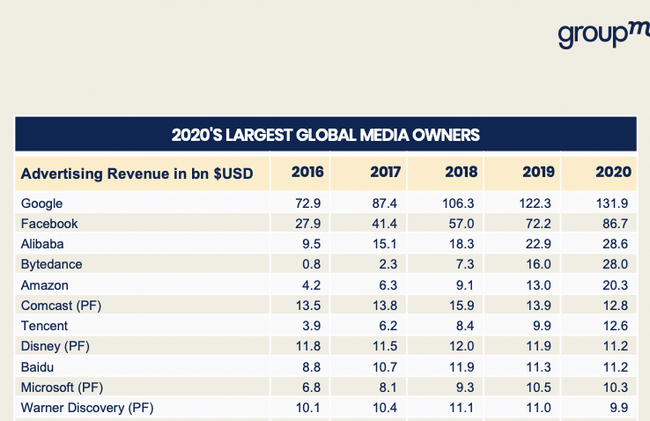Select the Facebook row label
The height and width of the screenshot is (421, 650).
(x=49, y=224)
